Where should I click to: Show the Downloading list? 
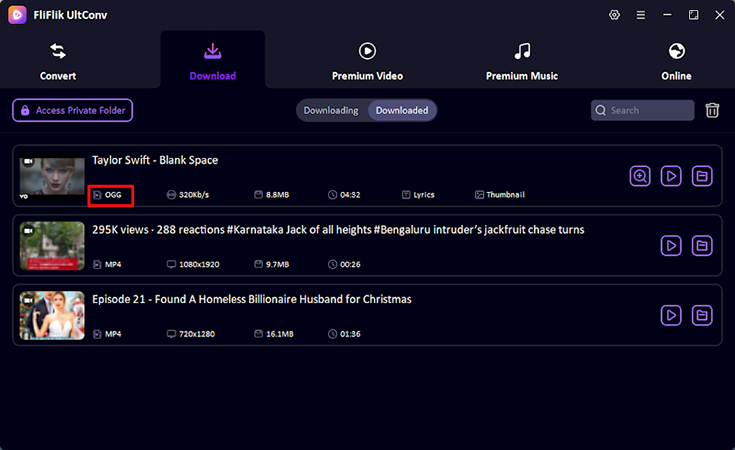pos(331,111)
